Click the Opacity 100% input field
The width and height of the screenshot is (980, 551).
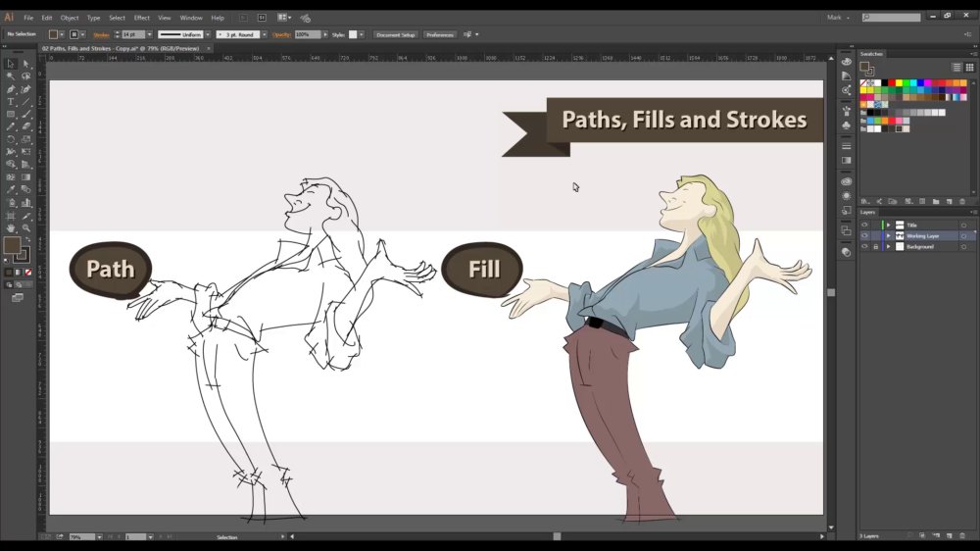(x=307, y=35)
